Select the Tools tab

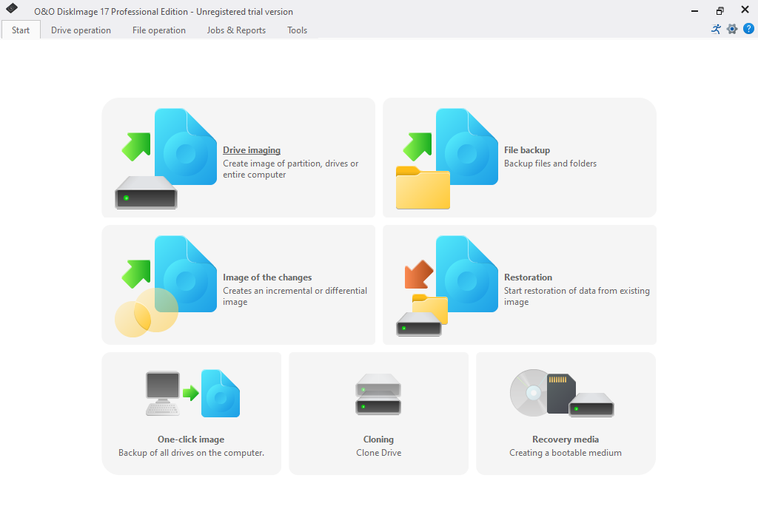pyautogui.click(x=297, y=30)
